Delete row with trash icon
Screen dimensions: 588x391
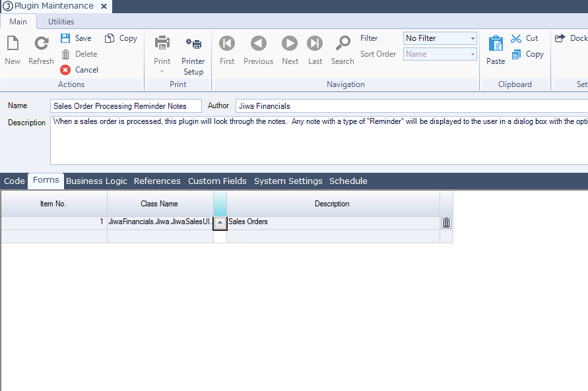(x=446, y=223)
